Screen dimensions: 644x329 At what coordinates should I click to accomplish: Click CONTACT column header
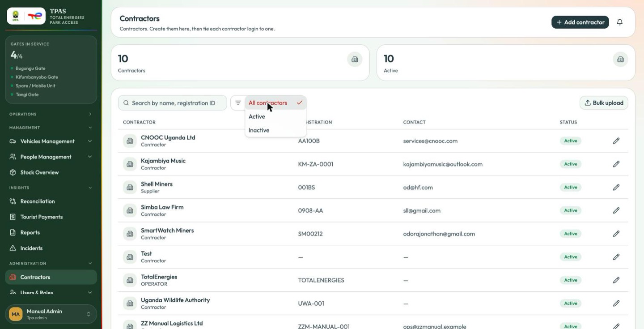[x=414, y=122]
